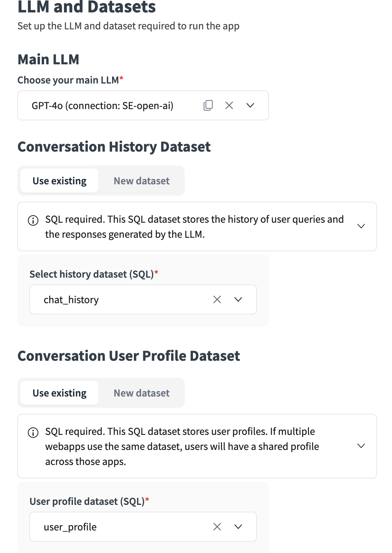Click the chat_history select field
Image resolution: width=392 pixels, height=553 pixels.
click(143, 299)
